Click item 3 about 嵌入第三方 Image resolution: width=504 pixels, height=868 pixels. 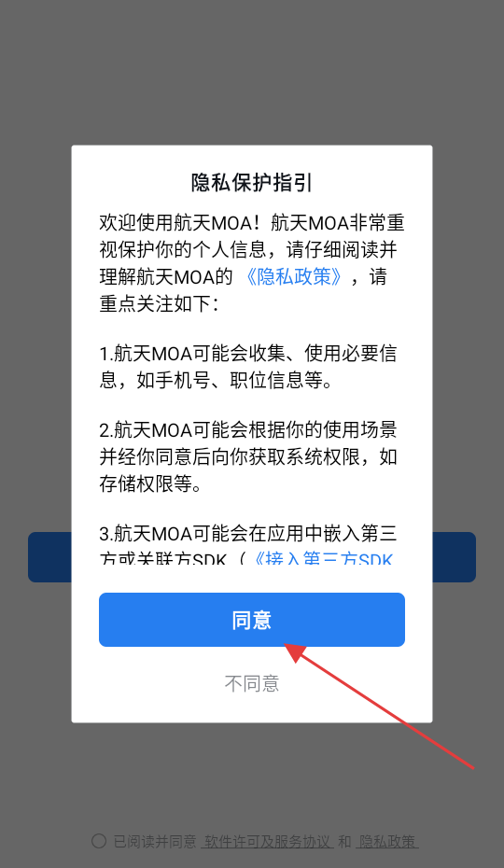(x=248, y=545)
